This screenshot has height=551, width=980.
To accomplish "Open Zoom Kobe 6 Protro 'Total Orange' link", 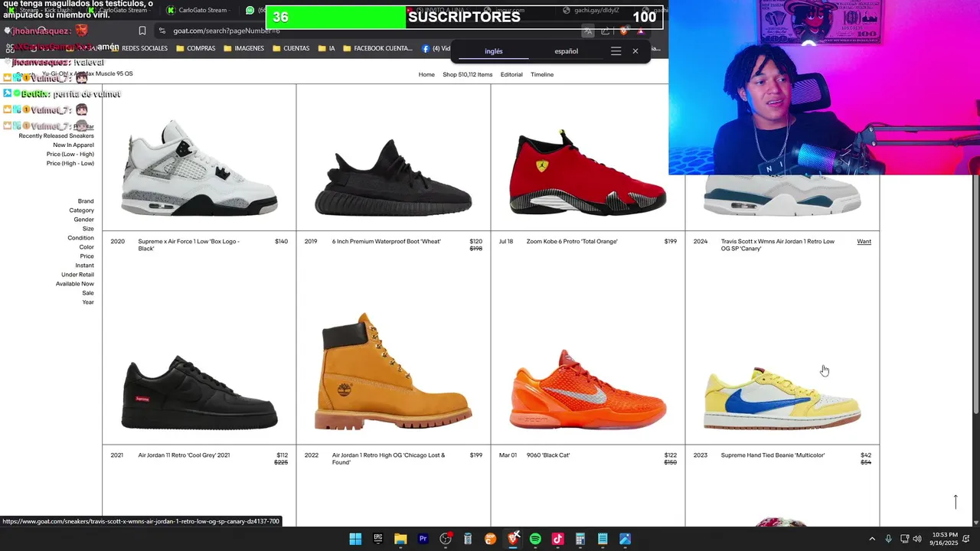I will [x=572, y=242].
